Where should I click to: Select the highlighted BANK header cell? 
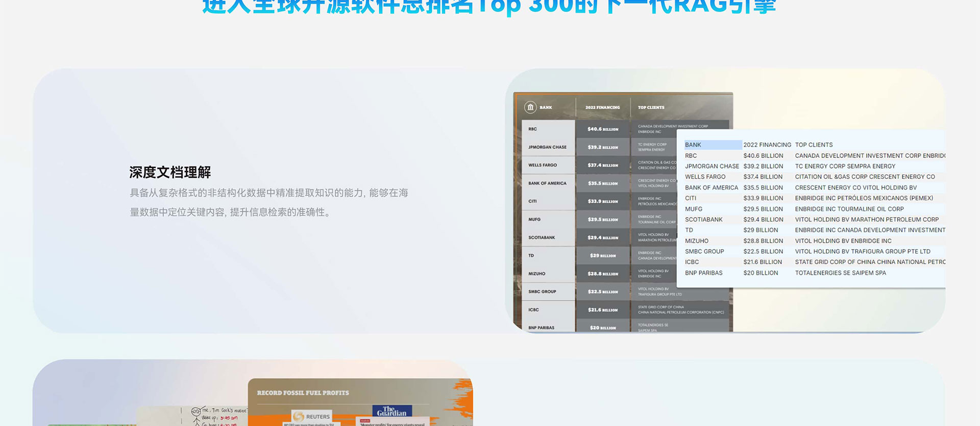point(713,145)
